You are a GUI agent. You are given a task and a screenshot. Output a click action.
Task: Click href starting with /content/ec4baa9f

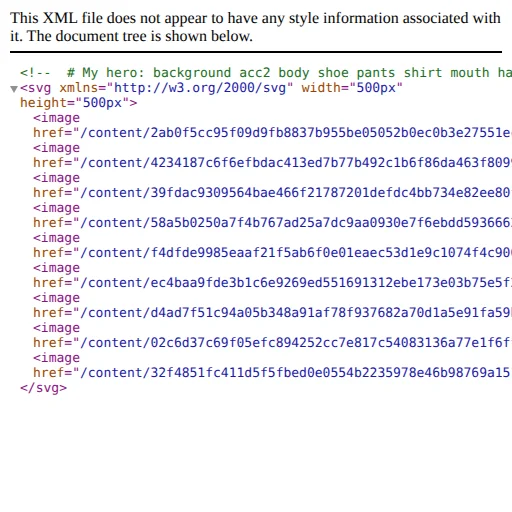pyautogui.click(x=272, y=283)
